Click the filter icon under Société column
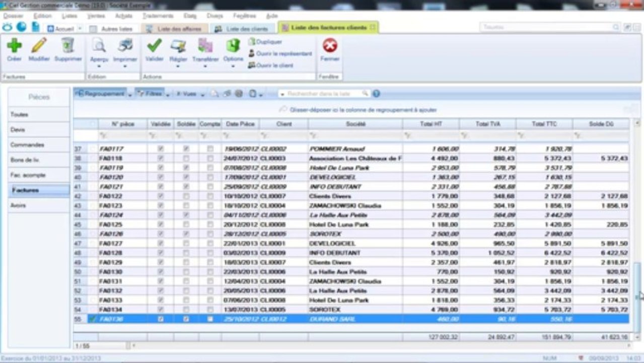The image size is (644, 363). [x=313, y=136]
